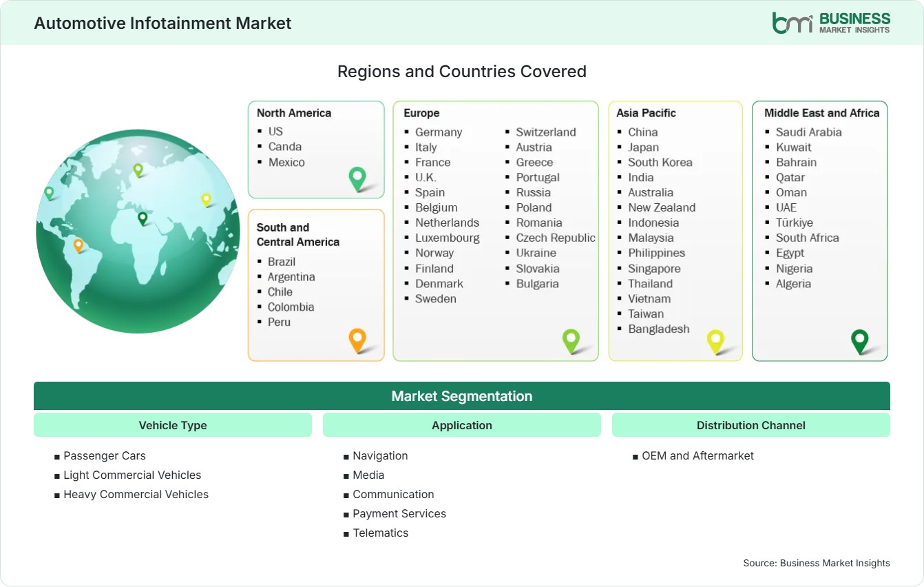Click 'Ukraine' in the Europe list
Image resolution: width=924 pixels, height=587 pixels.
pos(536,254)
